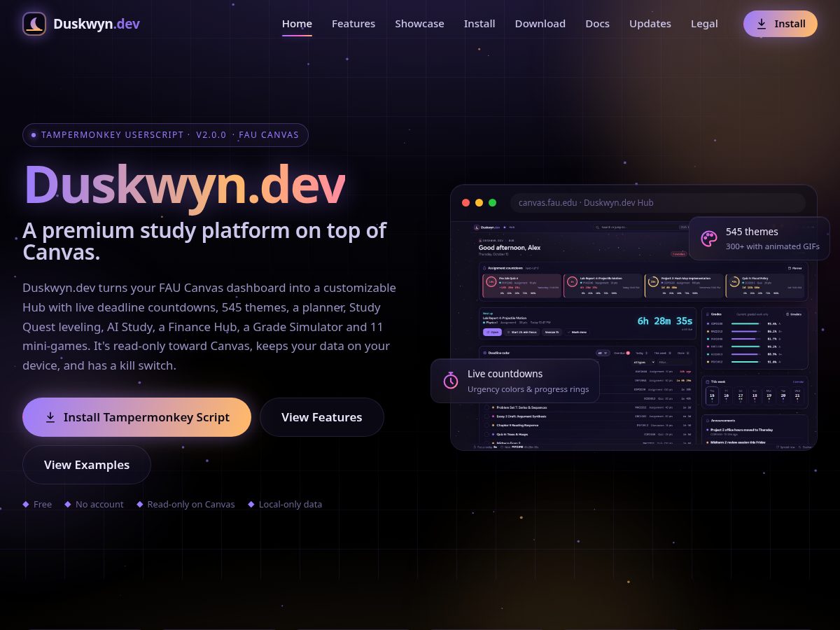Click the 'Pre-lab Quiz 4' countdown card
The image size is (840, 630).
pos(521,286)
